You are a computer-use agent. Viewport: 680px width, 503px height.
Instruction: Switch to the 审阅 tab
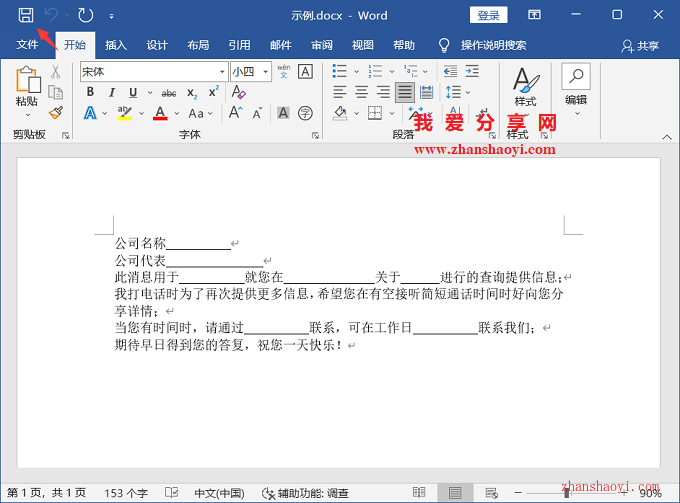pyautogui.click(x=322, y=45)
